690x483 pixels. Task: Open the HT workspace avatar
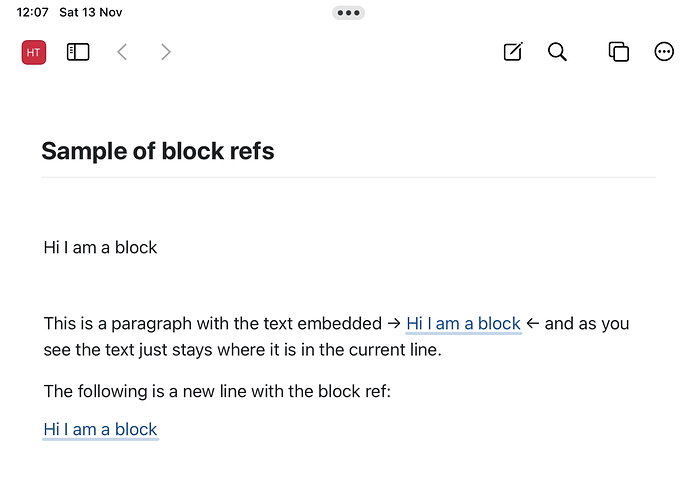(34, 52)
